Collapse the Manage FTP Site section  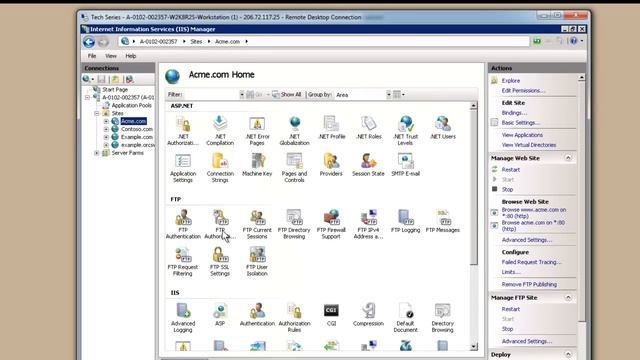[x=568, y=298]
